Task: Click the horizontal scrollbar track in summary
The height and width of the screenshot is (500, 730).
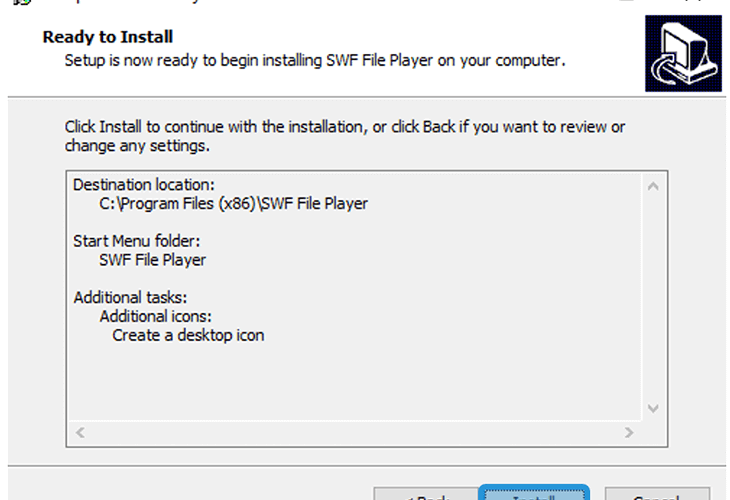Action: [x=354, y=432]
